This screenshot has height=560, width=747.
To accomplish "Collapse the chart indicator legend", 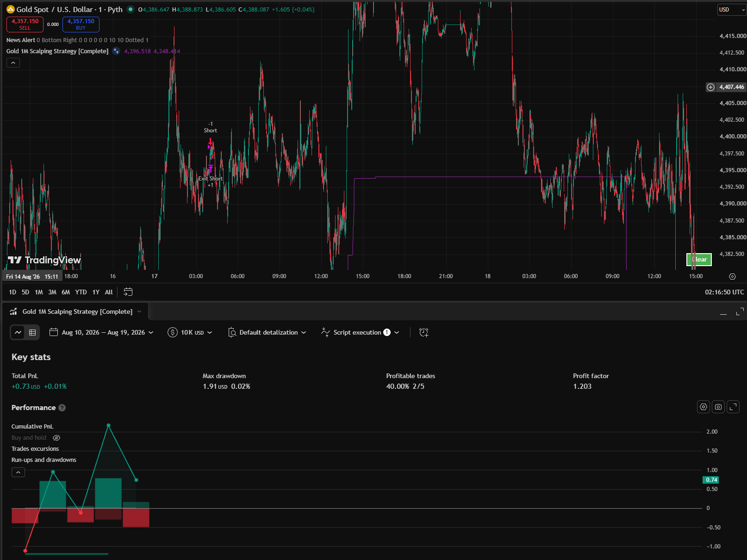I will pyautogui.click(x=13, y=63).
